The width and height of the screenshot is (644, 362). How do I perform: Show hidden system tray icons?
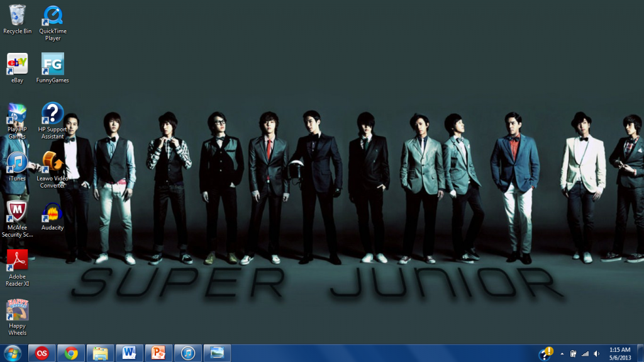(562, 354)
